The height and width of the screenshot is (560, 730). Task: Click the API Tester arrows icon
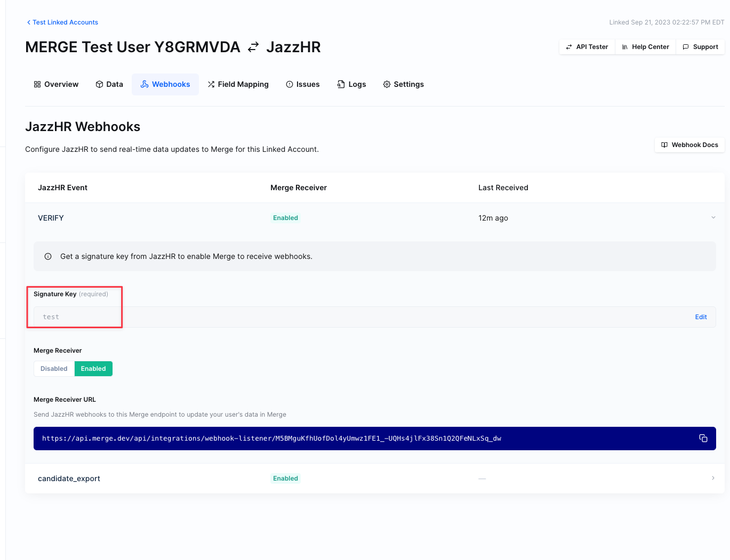click(569, 47)
